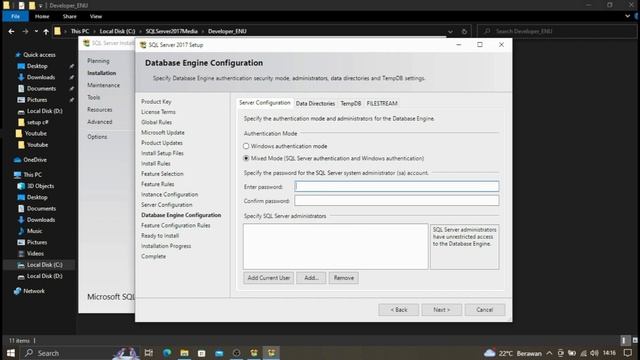Cancel the SQL Server setup
This screenshot has height=360, width=640.
[484, 310]
